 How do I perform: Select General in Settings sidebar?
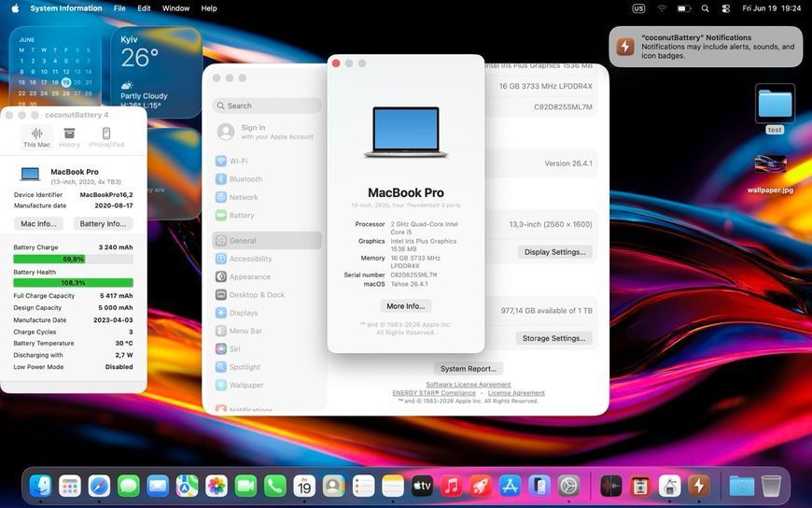pyautogui.click(x=267, y=241)
